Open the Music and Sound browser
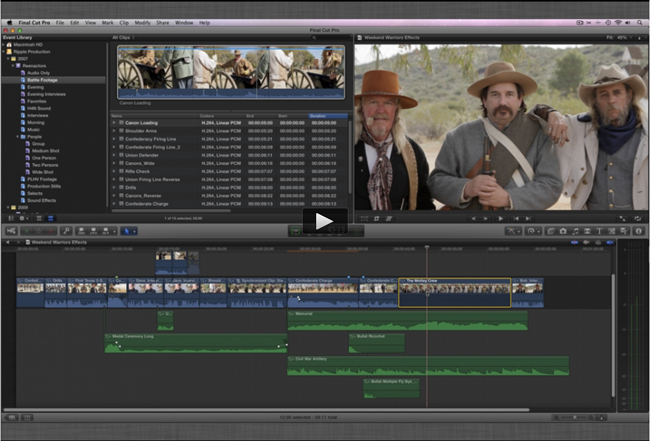 [x=575, y=231]
